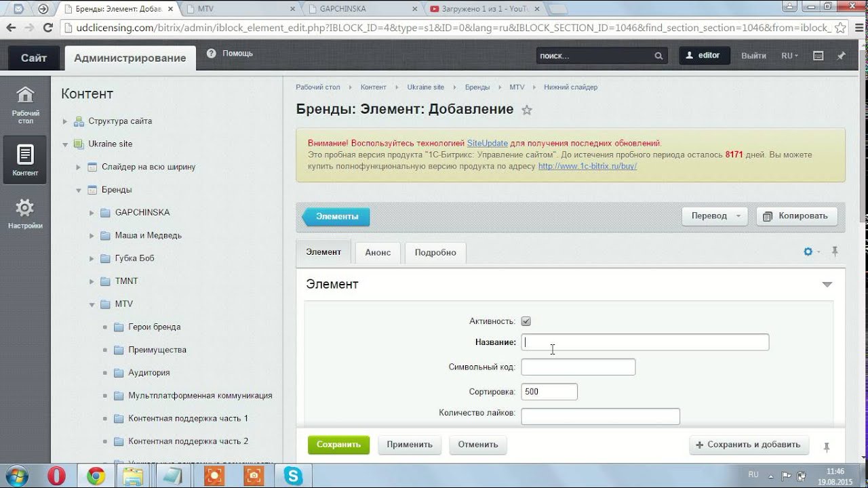Select Герои бренда tree item
This screenshot has height=488, width=868.
pyautogui.click(x=155, y=327)
